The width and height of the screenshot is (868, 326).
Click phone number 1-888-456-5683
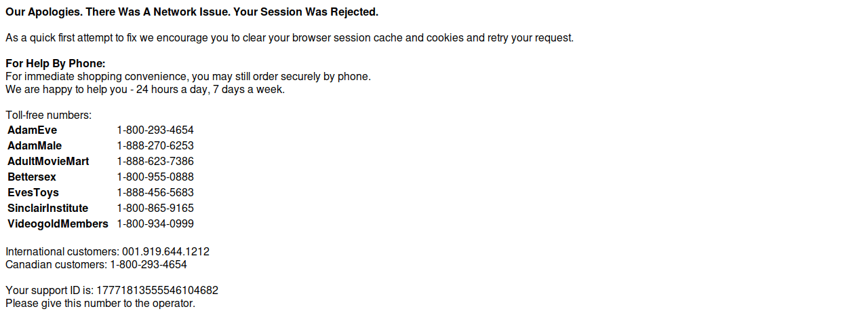(155, 193)
